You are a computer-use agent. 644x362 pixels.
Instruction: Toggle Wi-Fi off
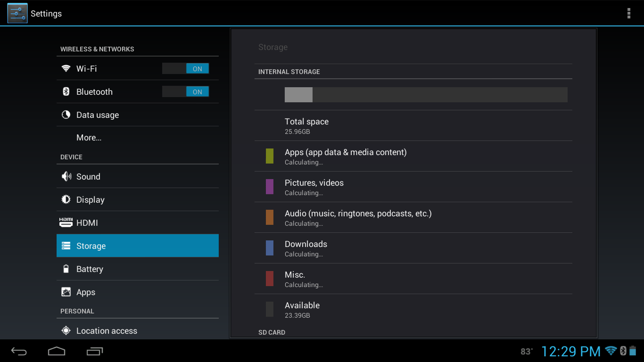coord(186,68)
